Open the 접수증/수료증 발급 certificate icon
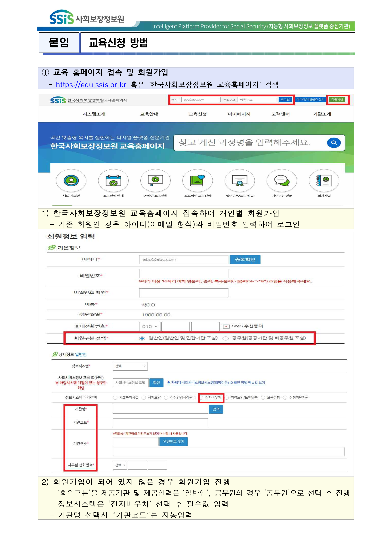The width and height of the screenshot is (392, 554). click(x=240, y=181)
